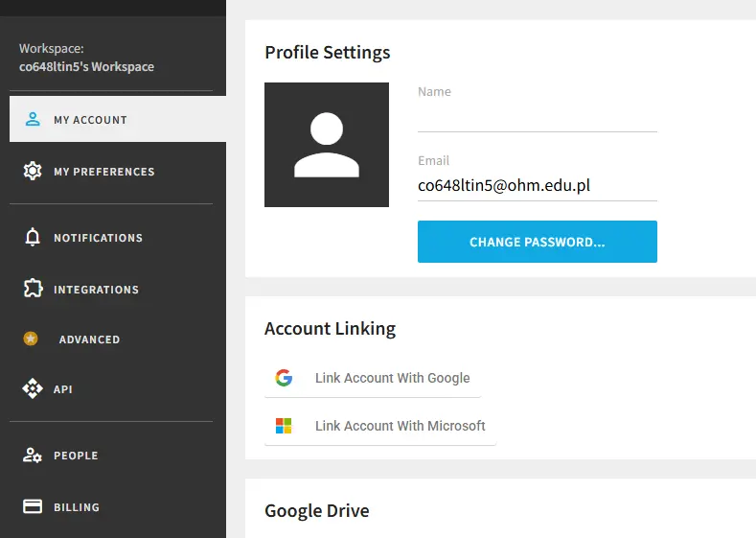
Task: Click the People settings icon
Action: 33,455
